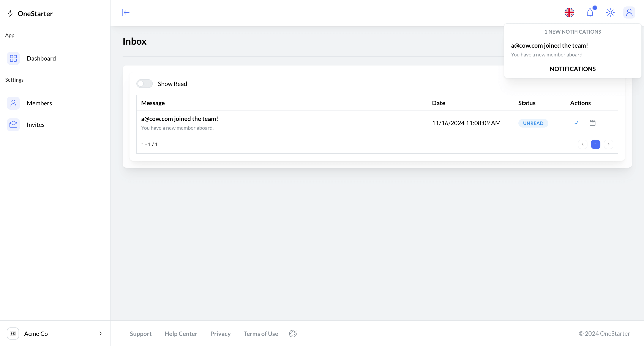Open Dashboard in the sidebar
The image size is (644, 346).
coord(41,58)
